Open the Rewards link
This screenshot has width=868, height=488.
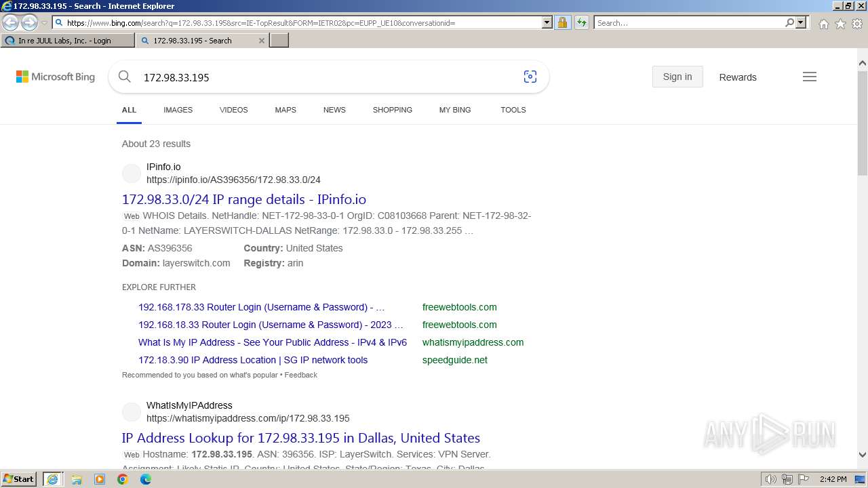click(738, 77)
